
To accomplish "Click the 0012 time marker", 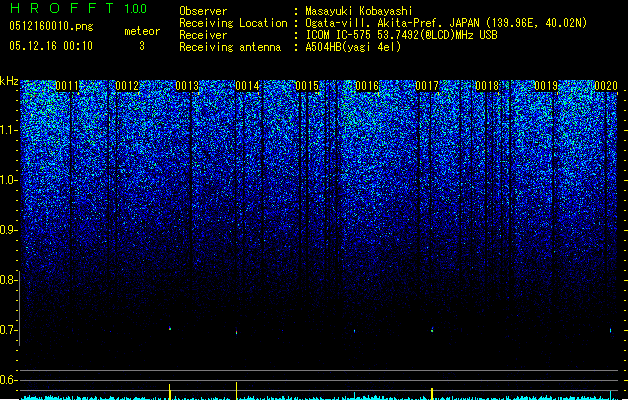I will 127,86.
